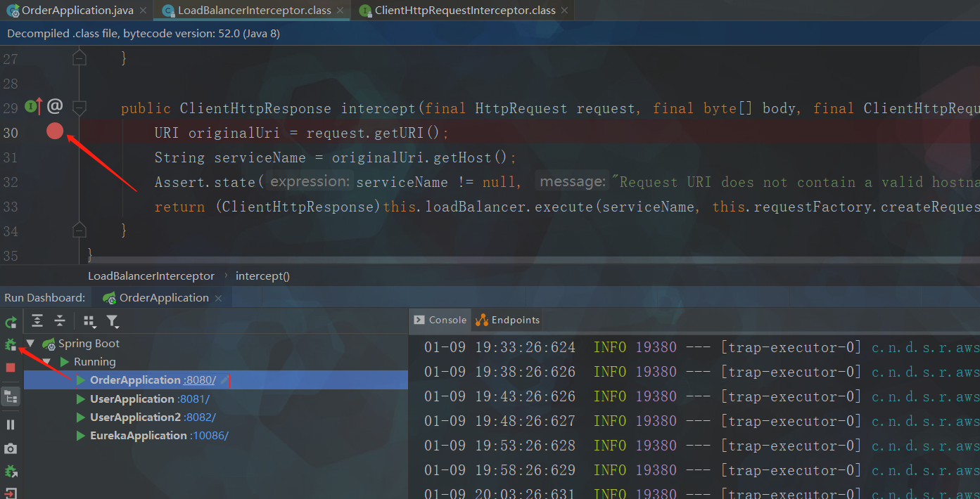Click the red exit icon at the bottom
Viewport: 980px width, 499px height.
click(x=11, y=493)
